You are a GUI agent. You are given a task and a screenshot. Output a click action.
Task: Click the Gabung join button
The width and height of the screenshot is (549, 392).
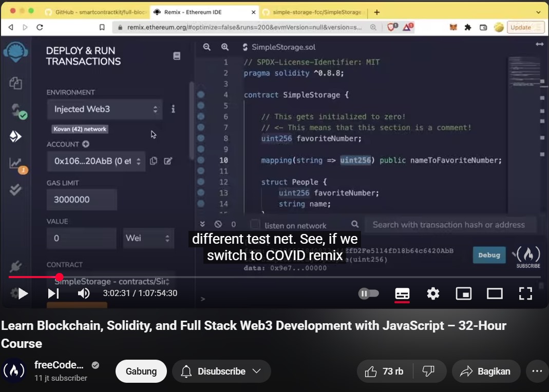click(x=141, y=371)
